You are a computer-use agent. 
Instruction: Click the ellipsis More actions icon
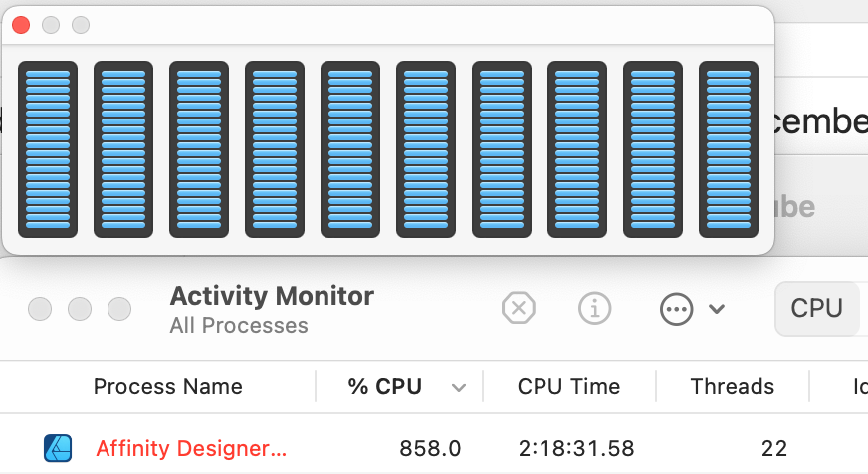click(x=676, y=309)
